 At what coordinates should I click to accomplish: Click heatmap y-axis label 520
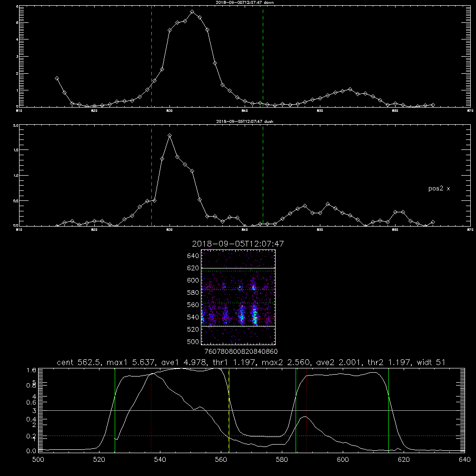[x=193, y=329]
